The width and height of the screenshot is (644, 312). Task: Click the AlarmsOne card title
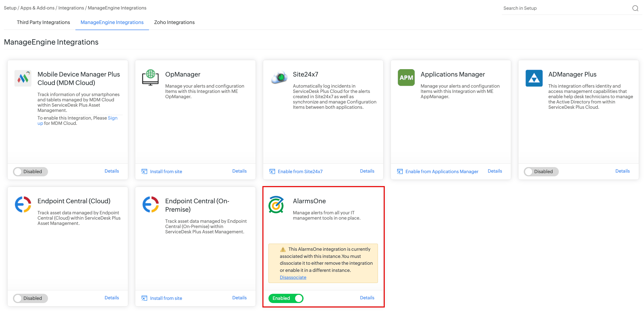point(309,201)
